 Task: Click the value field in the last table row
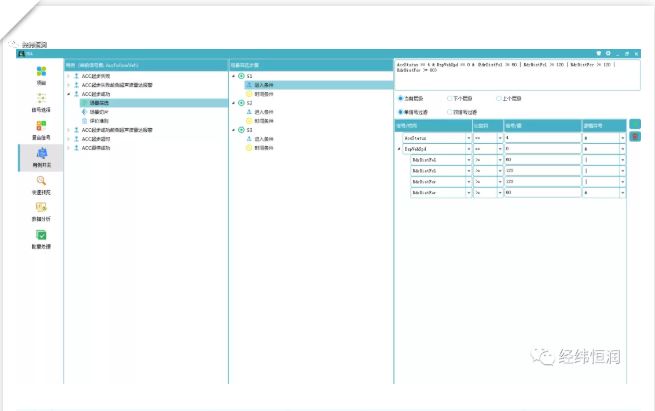pos(543,193)
